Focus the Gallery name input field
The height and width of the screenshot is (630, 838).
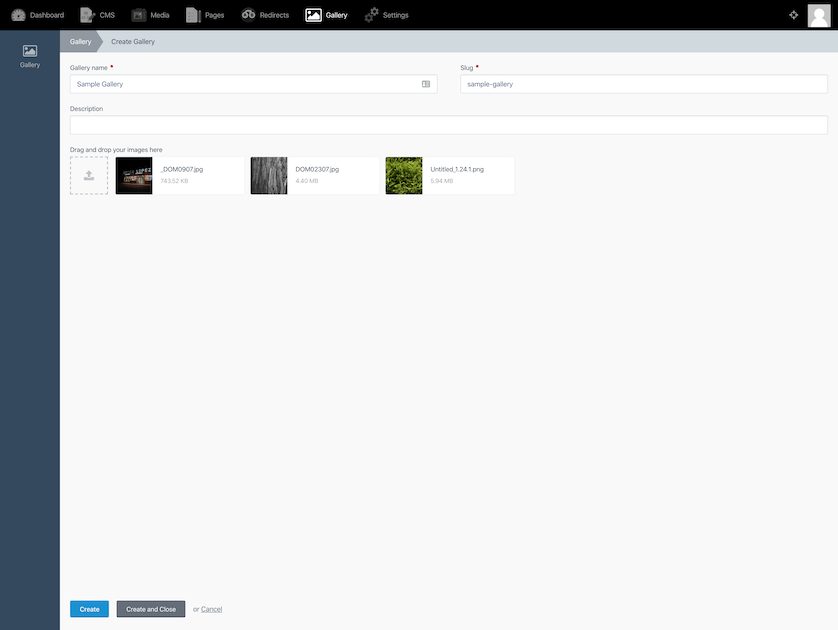(253, 84)
